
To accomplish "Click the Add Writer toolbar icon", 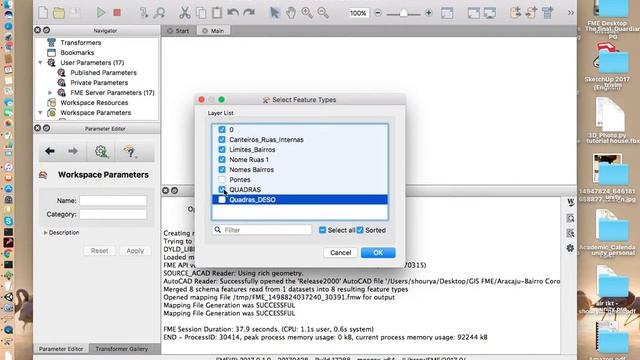I will coord(531,13).
